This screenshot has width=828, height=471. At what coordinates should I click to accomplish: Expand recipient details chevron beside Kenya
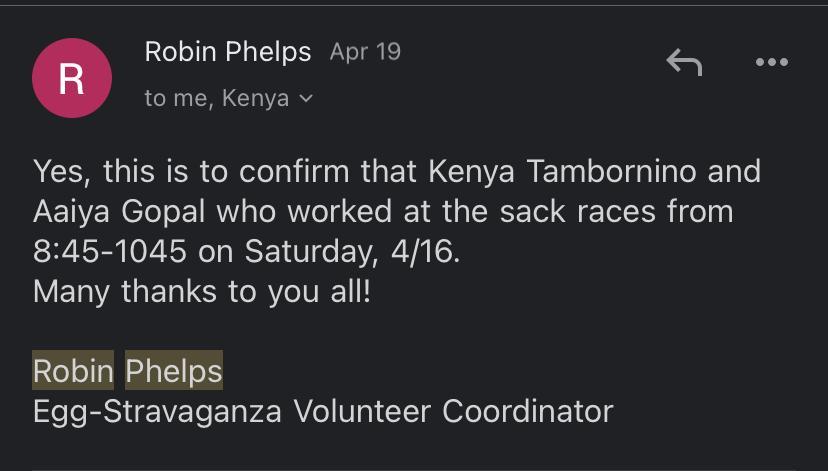(x=306, y=99)
